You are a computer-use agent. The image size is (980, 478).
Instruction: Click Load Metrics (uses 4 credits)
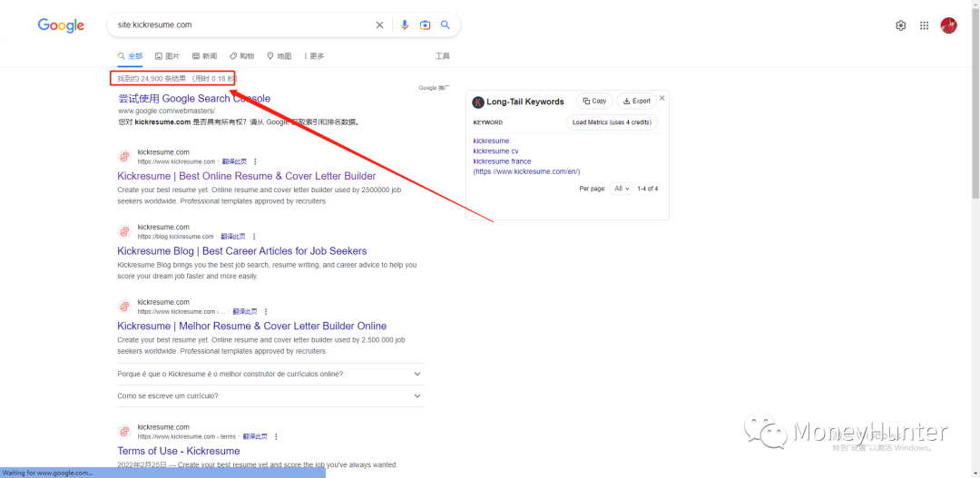coord(612,122)
